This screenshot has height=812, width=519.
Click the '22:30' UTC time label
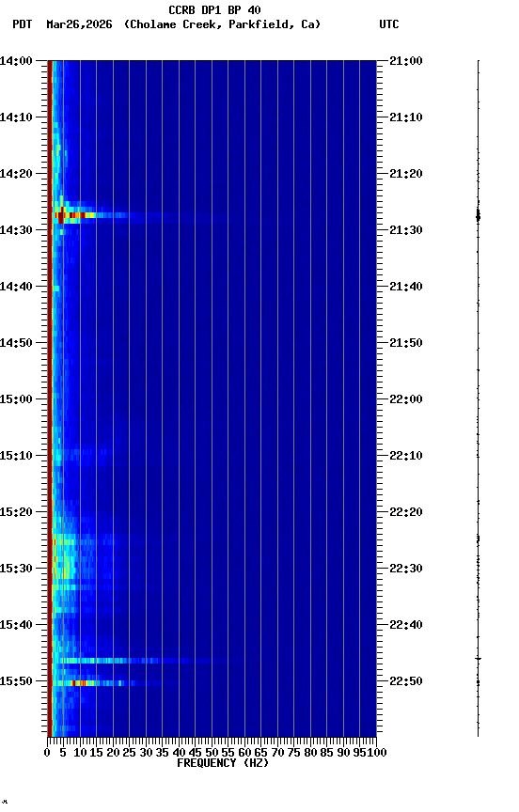pos(406,570)
